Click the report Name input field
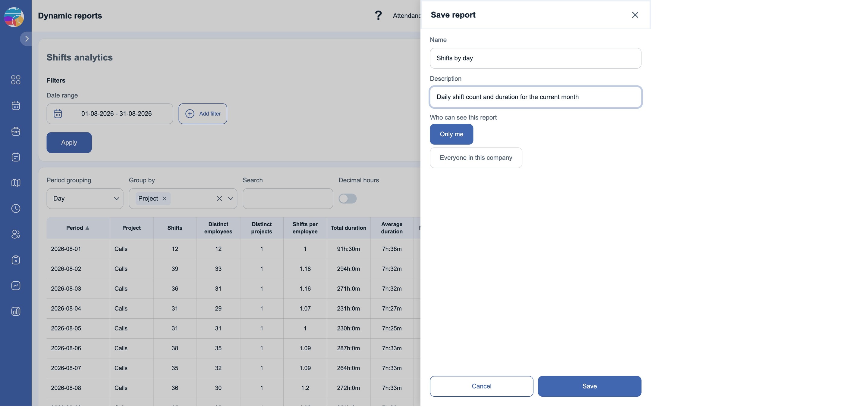868x415 pixels. [x=536, y=58]
